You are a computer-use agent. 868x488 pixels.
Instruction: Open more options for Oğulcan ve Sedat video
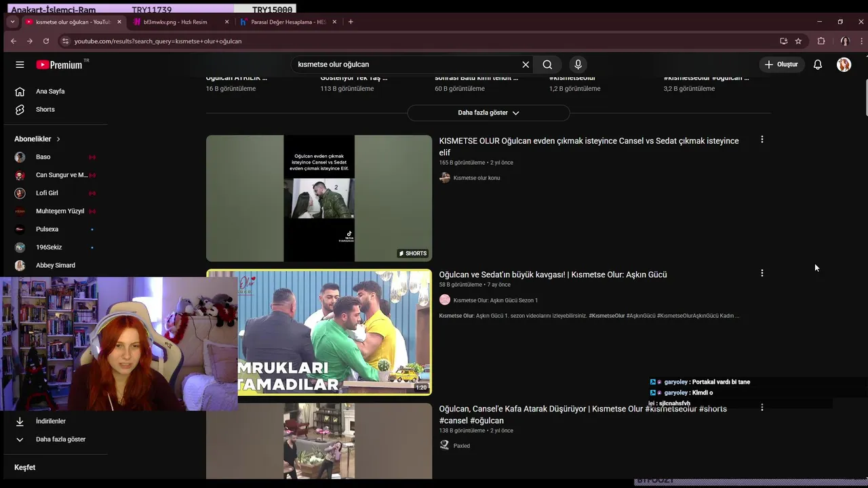762,273
